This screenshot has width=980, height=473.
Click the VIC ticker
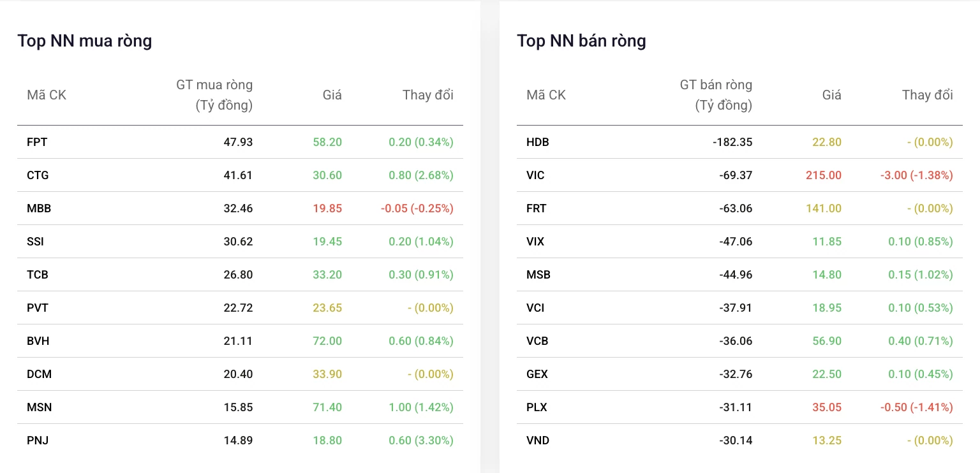pos(535,175)
